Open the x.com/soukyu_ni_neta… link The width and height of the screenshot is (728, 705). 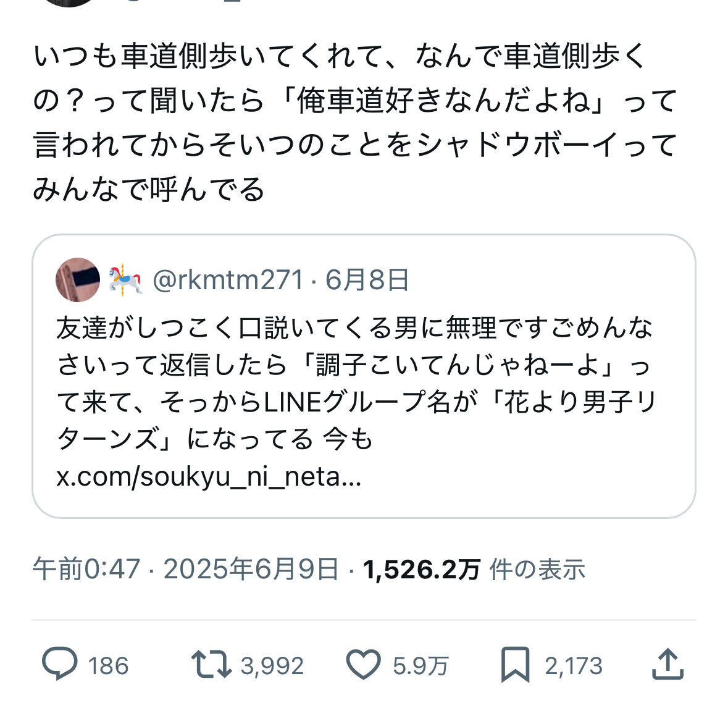point(209,477)
